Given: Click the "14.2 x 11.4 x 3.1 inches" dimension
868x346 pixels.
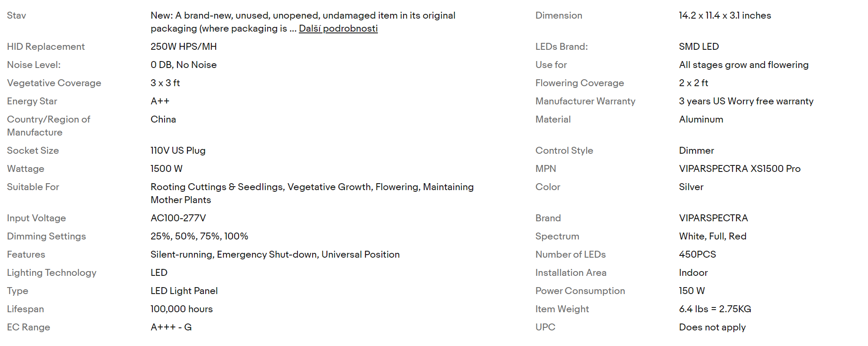Looking at the screenshot, I should [725, 16].
